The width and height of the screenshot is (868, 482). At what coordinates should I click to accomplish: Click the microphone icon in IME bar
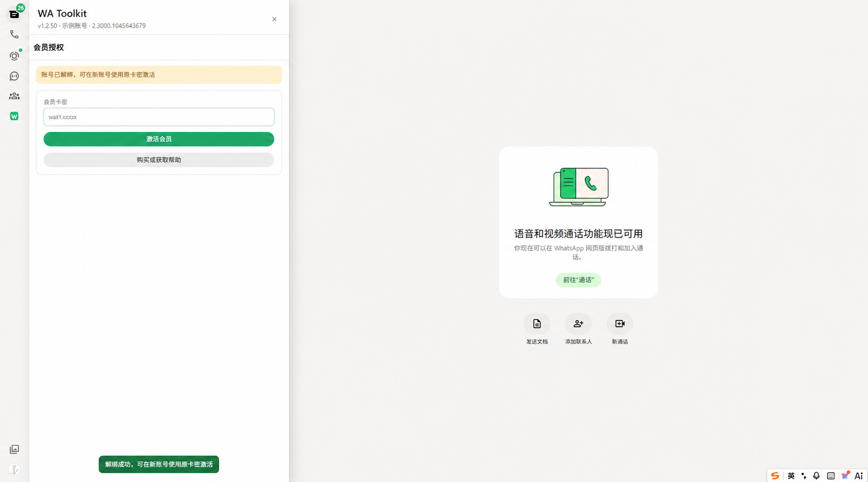(x=816, y=476)
